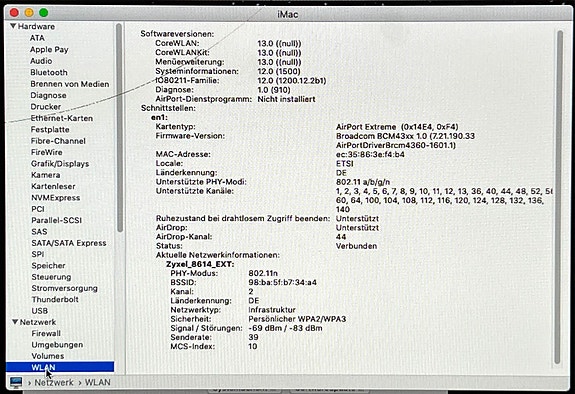Select Umgebungen under Netzwerk
The image size is (575, 394).
pos(57,345)
